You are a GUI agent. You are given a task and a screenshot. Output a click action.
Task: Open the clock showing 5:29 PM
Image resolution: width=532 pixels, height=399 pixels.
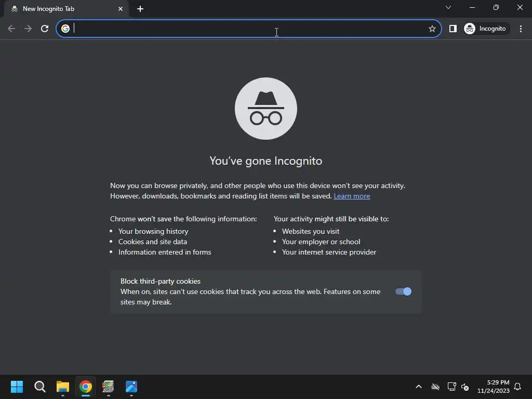click(494, 387)
